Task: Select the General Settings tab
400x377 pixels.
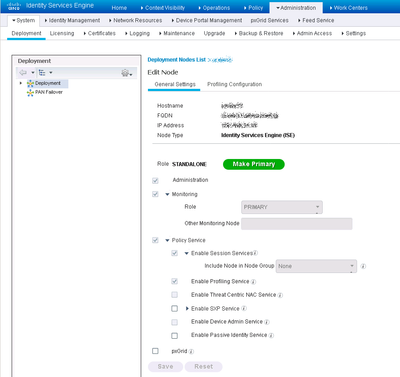Action: [175, 84]
